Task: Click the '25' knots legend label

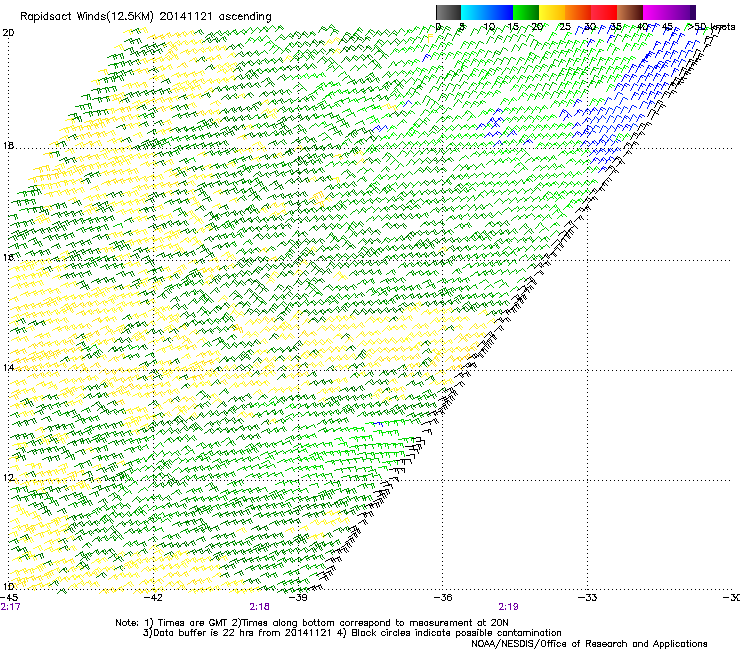Action: click(564, 27)
